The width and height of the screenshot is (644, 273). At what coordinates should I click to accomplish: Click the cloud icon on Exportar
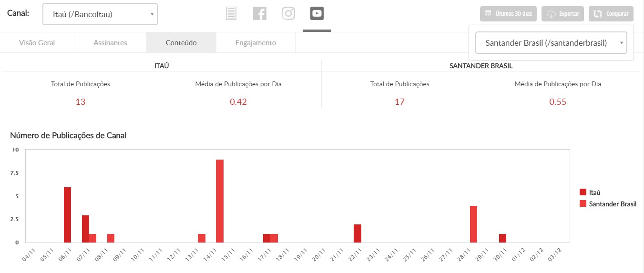[551, 14]
